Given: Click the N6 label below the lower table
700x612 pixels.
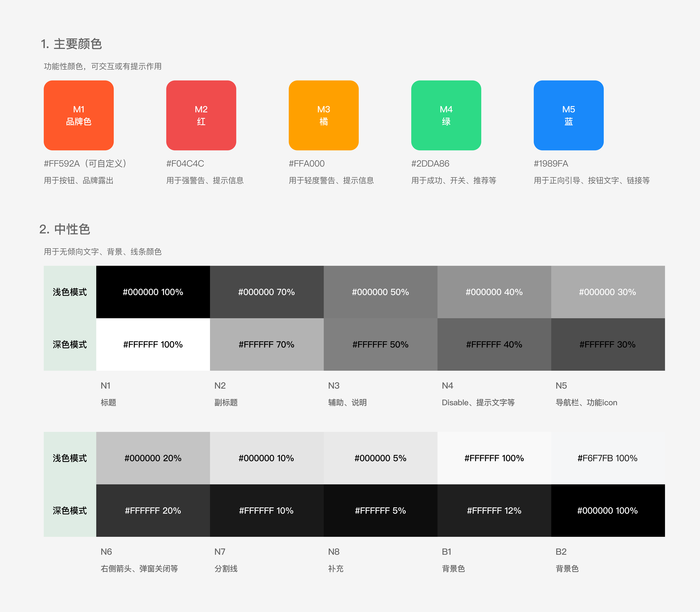Looking at the screenshot, I should click(106, 552).
